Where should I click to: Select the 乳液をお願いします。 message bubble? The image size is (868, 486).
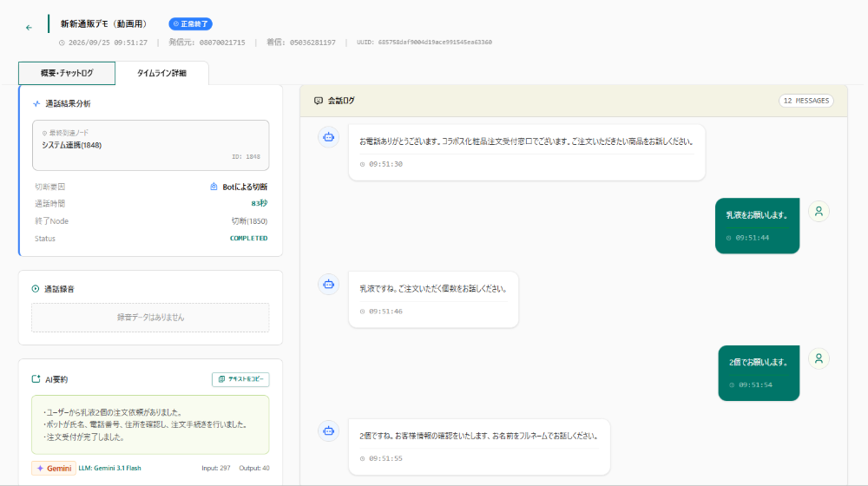point(757,226)
